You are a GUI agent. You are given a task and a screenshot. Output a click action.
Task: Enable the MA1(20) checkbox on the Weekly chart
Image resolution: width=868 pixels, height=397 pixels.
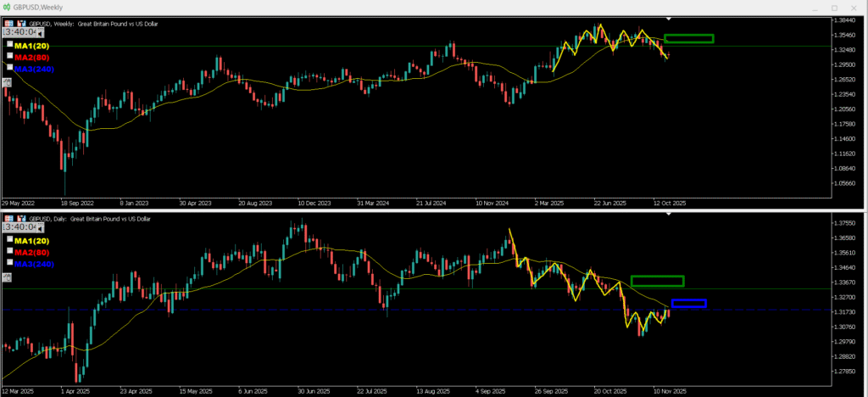point(10,44)
